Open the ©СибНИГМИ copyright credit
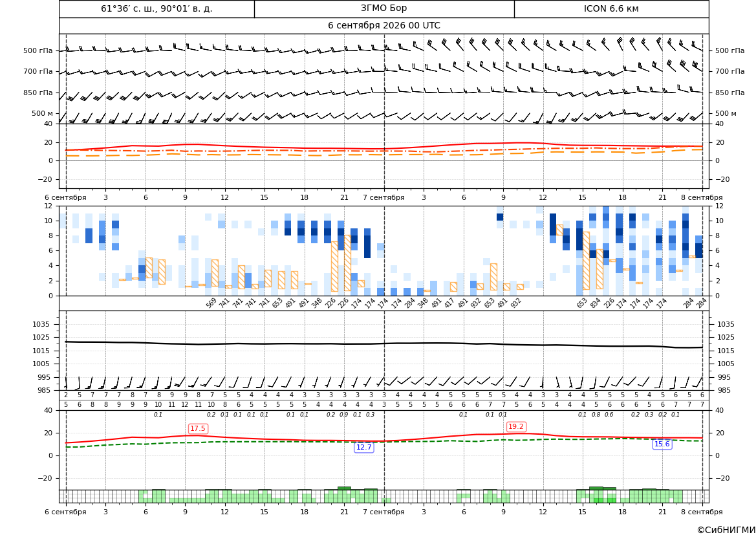Image resolution: width=756 pixels, height=535 pixels. pos(726,530)
